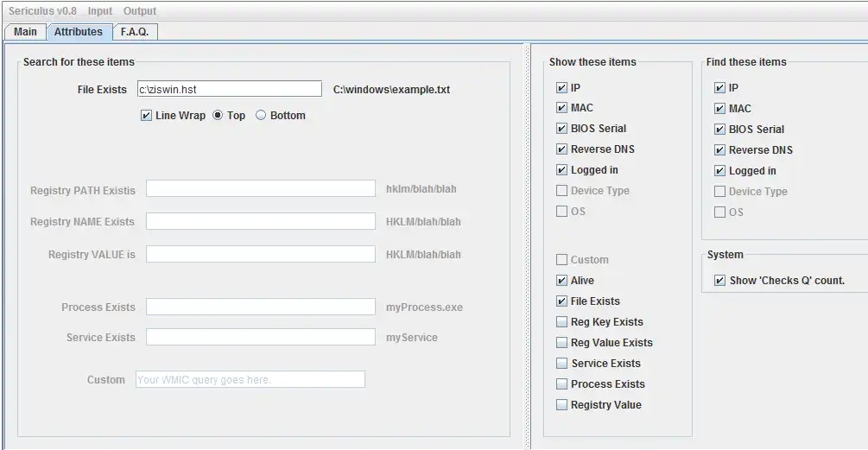This screenshot has height=450, width=868.
Task: Click the File Exists path input field
Action: pos(229,89)
